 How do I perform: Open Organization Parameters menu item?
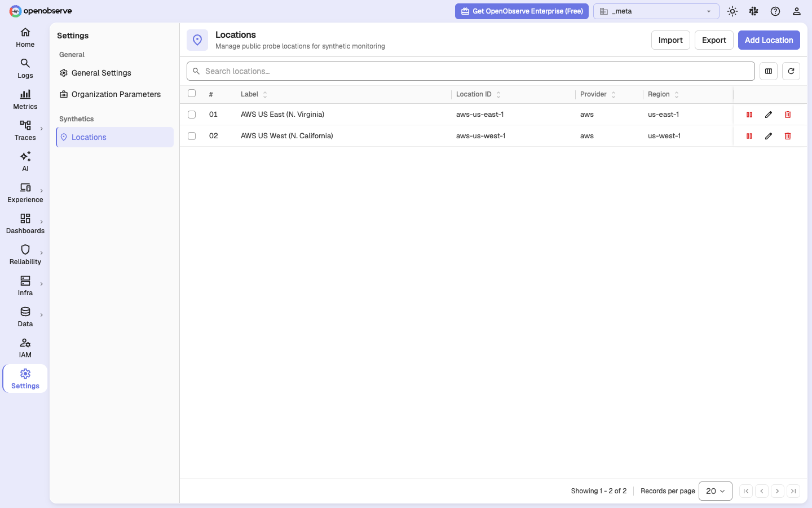tap(114, 94)
